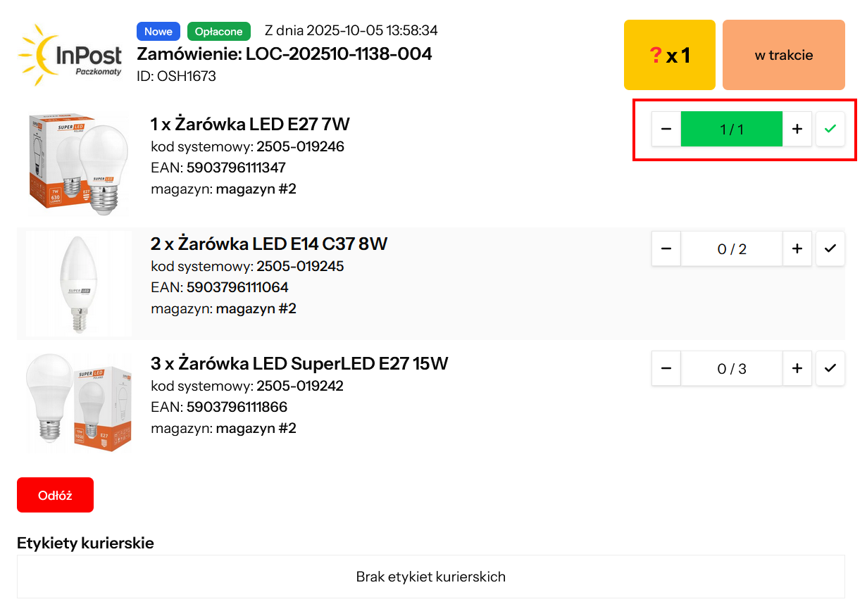Click the 0 / 2 quantity field

click(731, 249)
